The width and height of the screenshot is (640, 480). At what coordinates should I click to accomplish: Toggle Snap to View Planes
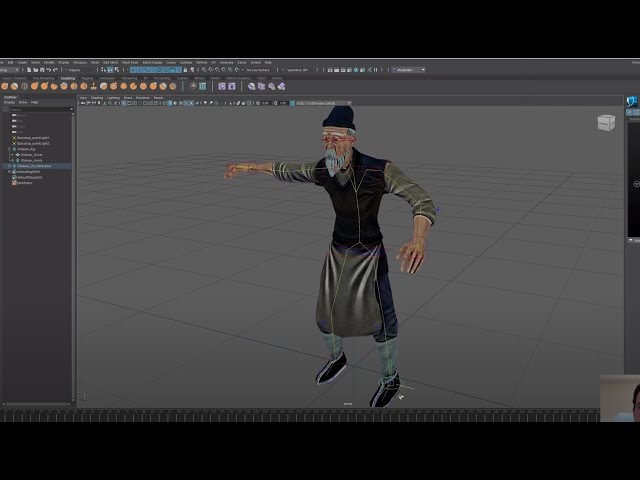click(230, 70)
